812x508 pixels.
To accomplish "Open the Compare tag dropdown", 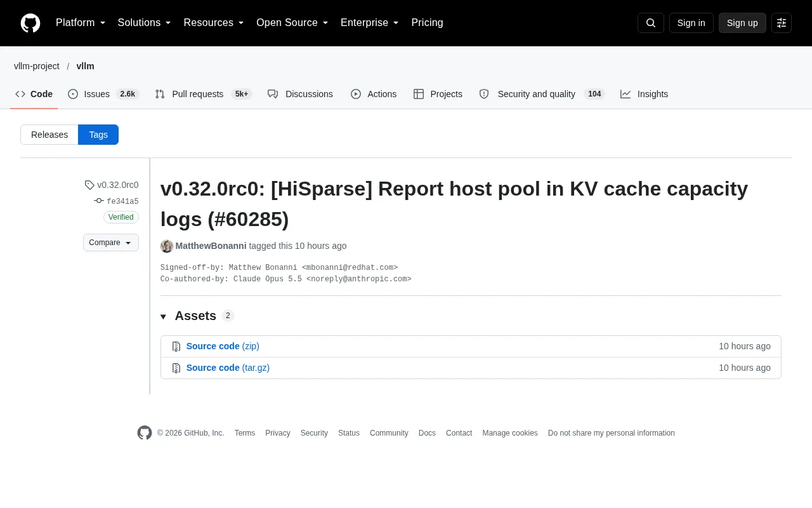I will point(111,243).
